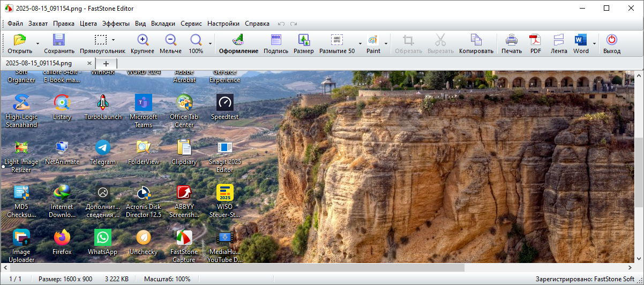Open the Сервис menu
The height and width of the screenshot is (285, 644).
pyautogui.click(x=191, y=24)
